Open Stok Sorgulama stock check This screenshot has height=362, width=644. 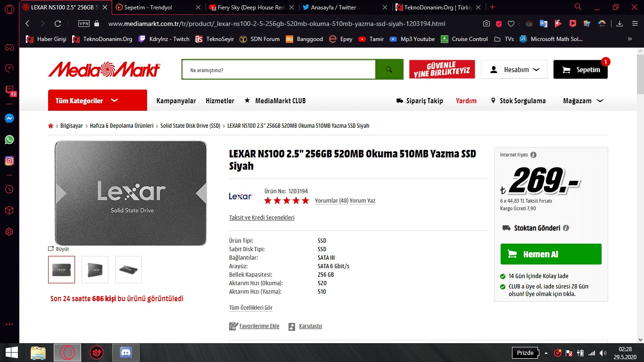518,101
